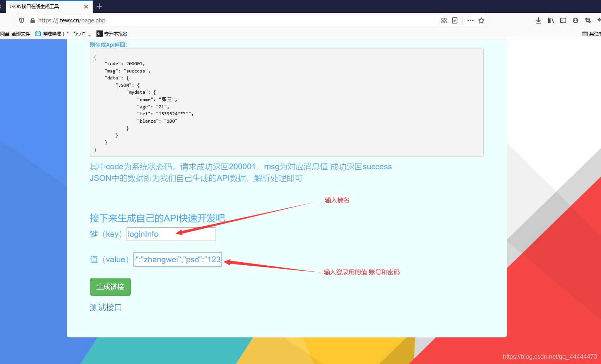Open the other bookmarks folder
The width and height of the screenshot is (601, 364).
591,34
